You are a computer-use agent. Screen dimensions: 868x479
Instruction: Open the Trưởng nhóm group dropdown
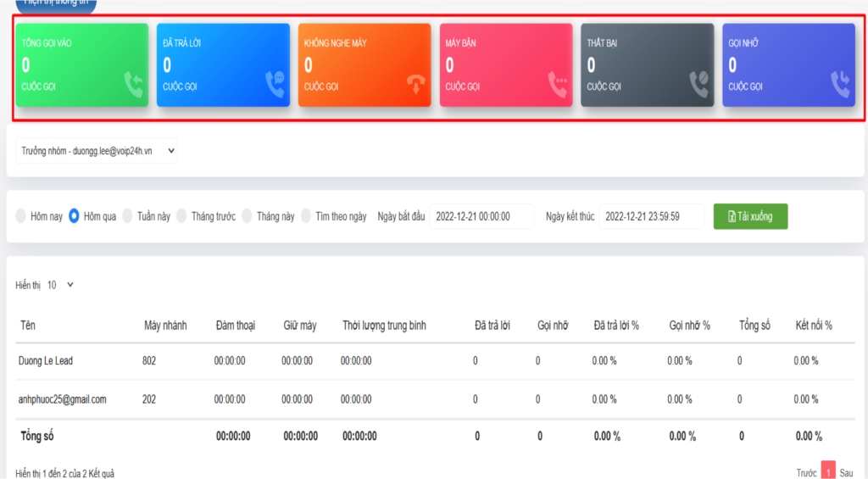click(96, 151)
